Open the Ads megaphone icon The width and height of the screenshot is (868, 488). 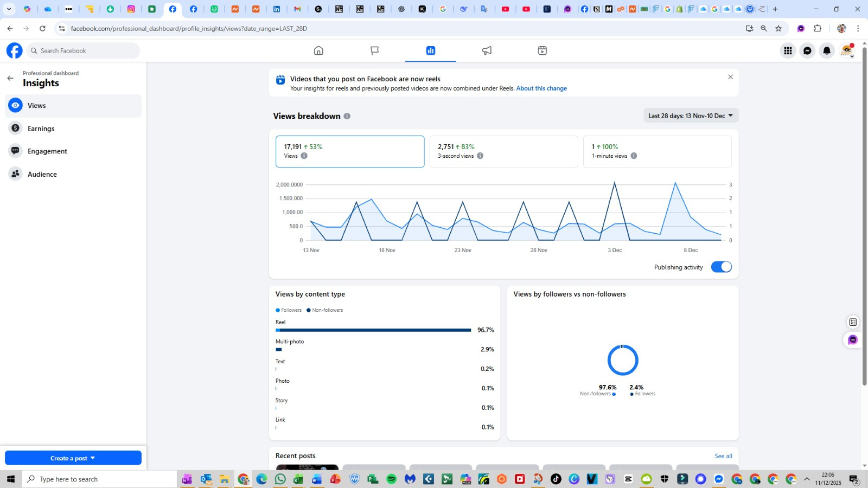[x=487, y=50]
